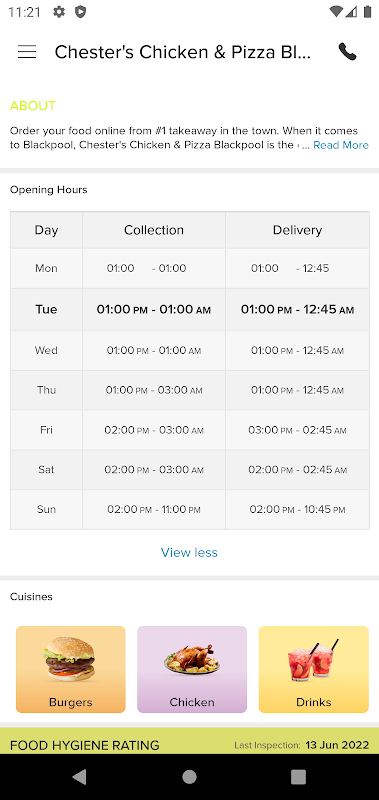Tap the Sun delivery hours cell
379x800 pixels.
pos(297,509)
